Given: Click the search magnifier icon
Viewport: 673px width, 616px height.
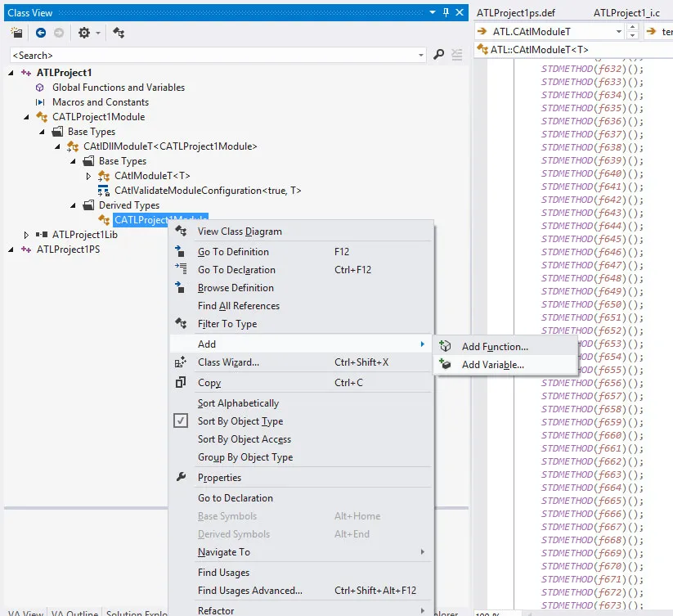Looking at the screenshot, I should 439,55.
